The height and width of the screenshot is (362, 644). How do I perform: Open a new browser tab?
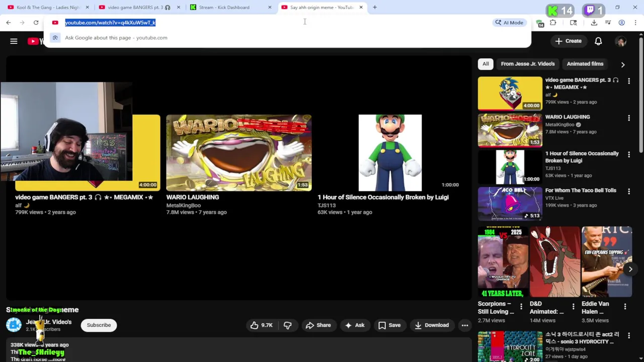(x=375, y=8)
